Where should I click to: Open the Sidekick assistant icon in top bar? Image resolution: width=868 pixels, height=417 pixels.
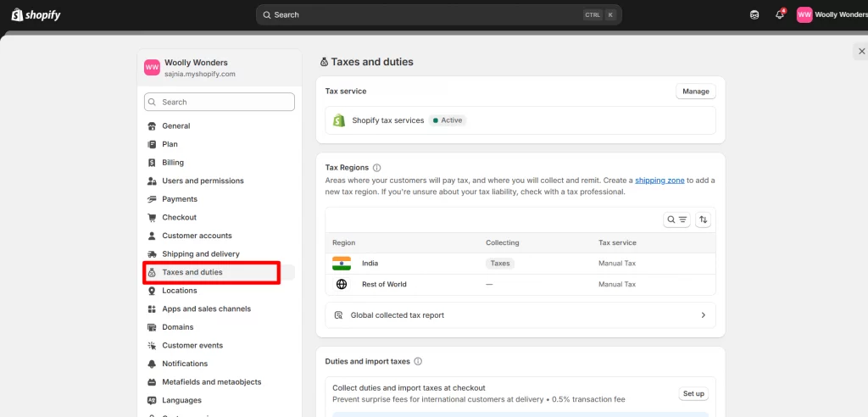754,15
